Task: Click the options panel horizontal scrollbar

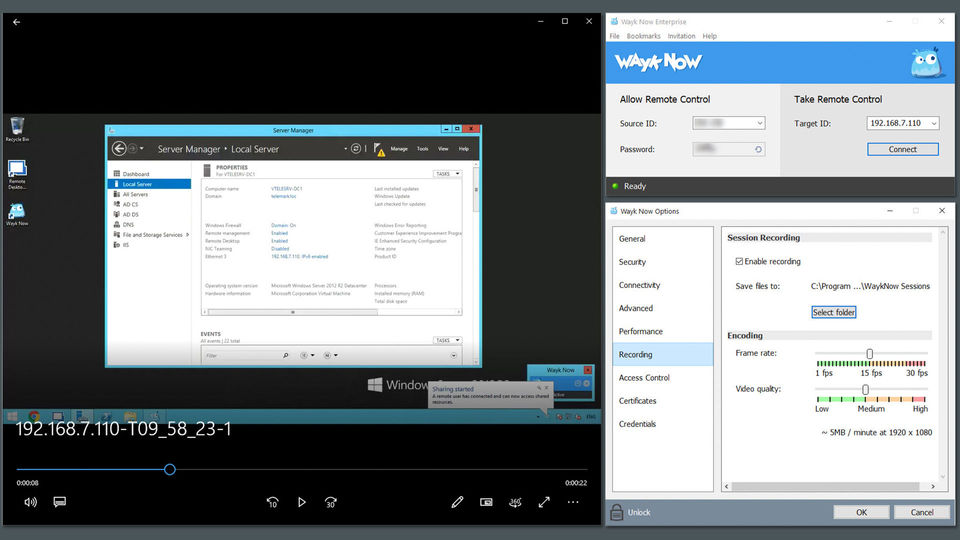Action: point(825,487)
